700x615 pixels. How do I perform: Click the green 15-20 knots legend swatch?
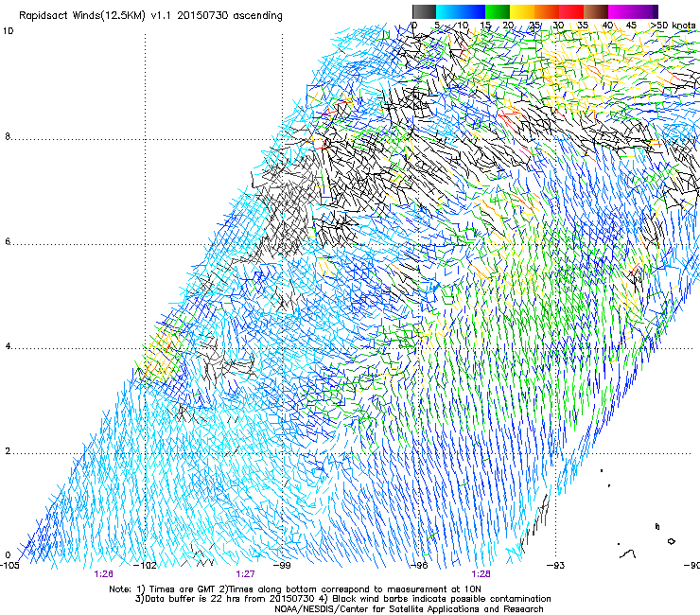[x=498, y=11]
